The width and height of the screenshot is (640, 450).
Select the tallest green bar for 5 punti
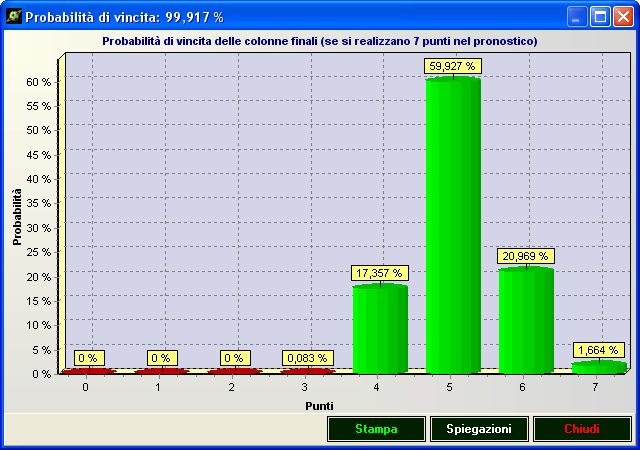[x=453, y=225]
